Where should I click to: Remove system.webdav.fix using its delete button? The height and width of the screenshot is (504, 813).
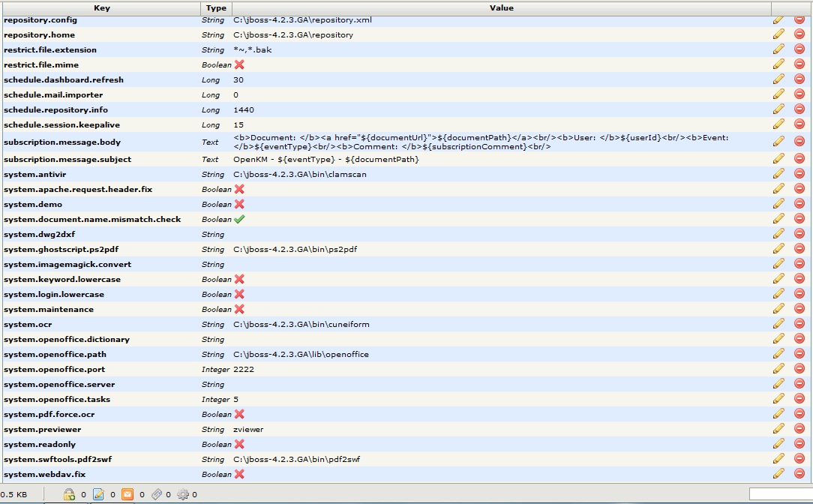[799, 473]
